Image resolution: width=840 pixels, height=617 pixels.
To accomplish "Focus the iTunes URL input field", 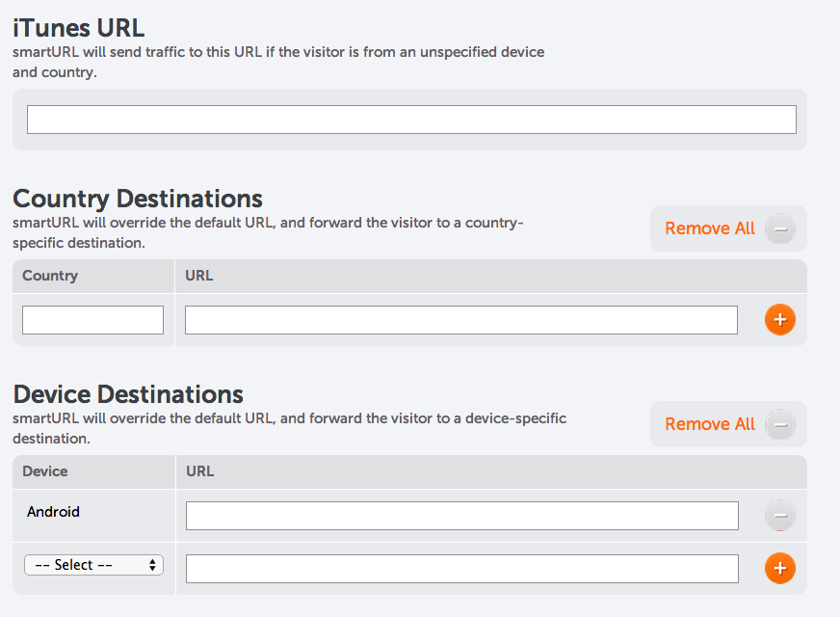I will click(411, 120).
